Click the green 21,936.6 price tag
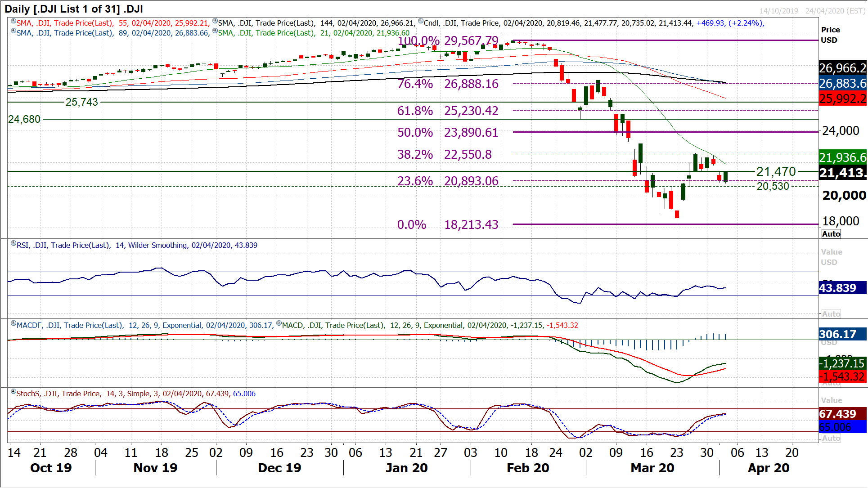The height and width of the screenshot is (488, 868). tap(843, 157)
